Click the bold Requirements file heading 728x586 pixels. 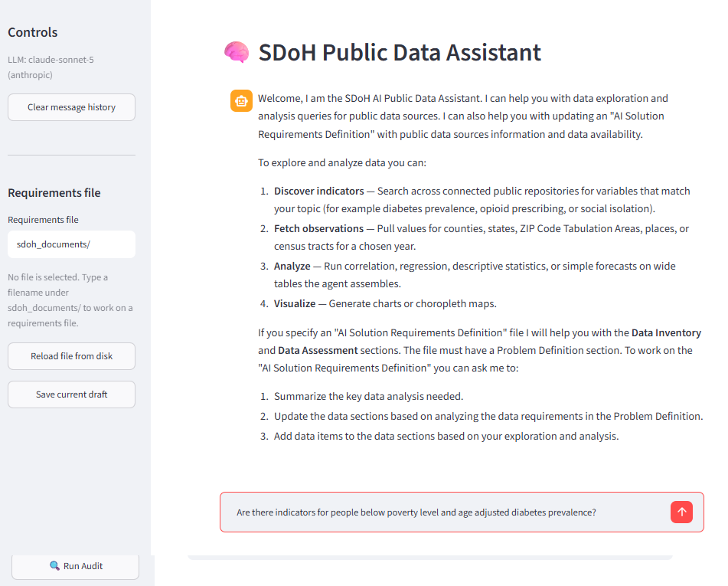54,193
